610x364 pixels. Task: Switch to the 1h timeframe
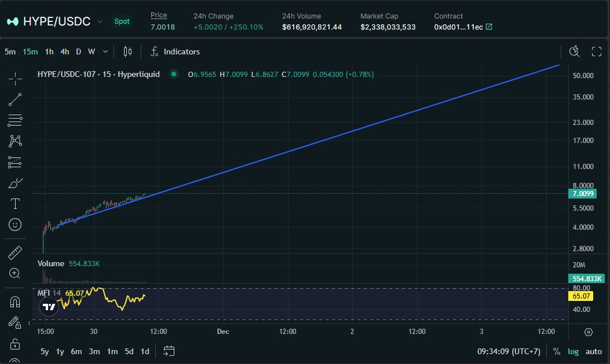(49, 52)
